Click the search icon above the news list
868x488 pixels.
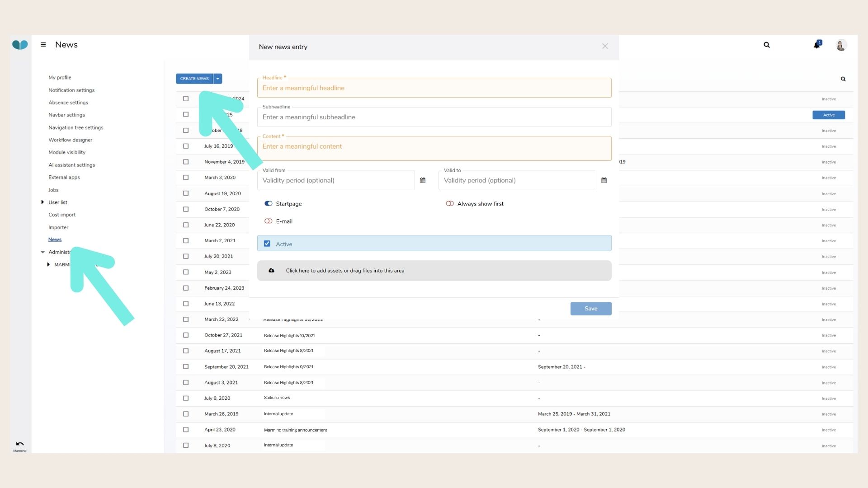tap(843, 79)
